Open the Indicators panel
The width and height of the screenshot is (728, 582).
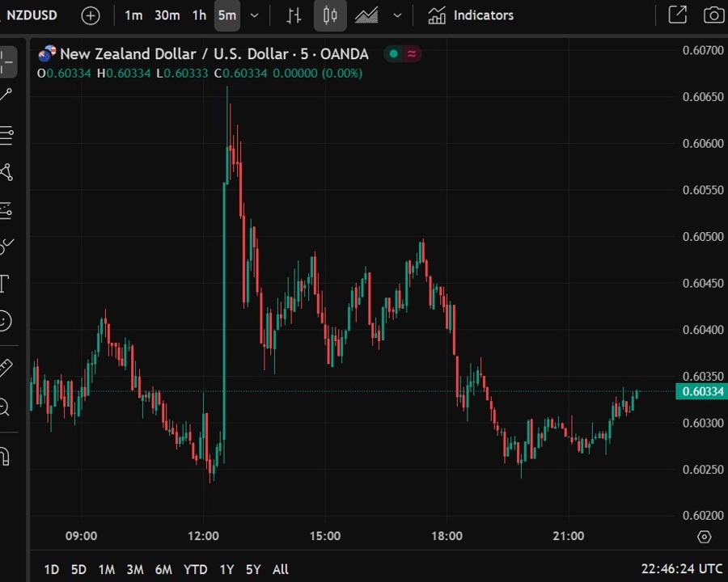pyautogui.click(x=471, y=15)
